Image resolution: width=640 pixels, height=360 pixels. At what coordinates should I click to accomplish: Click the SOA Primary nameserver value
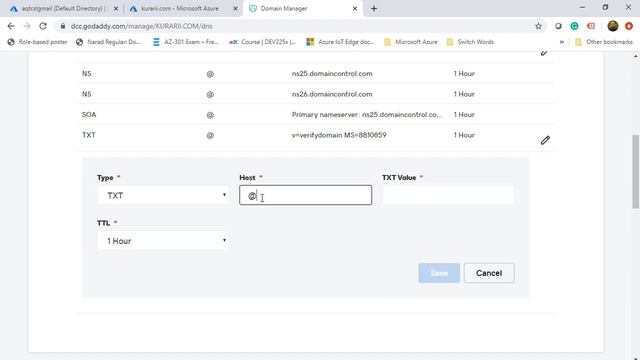tap(367, 115)
